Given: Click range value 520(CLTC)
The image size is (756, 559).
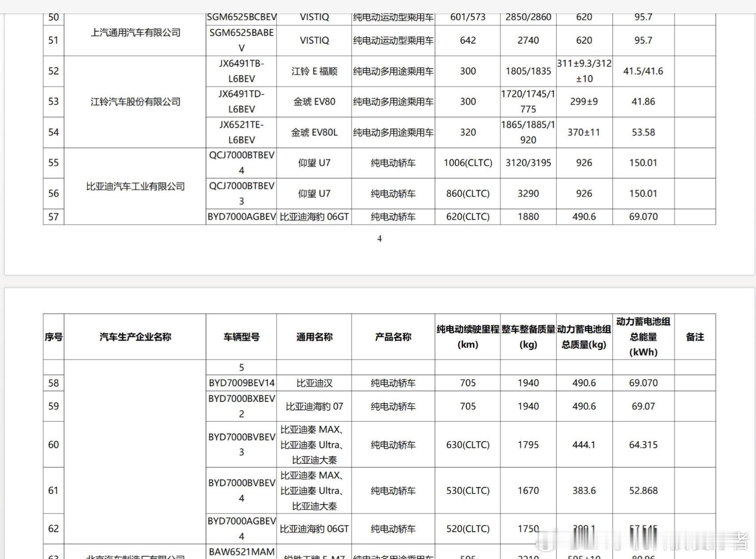Looking at the screenshot, I should (x=468, y=529).
